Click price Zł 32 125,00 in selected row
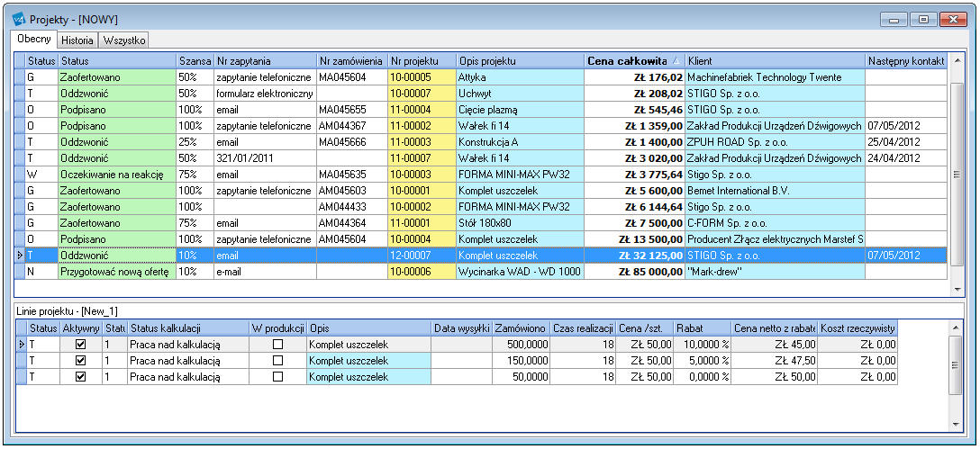The image size is (980, 449). coord(634,256)
